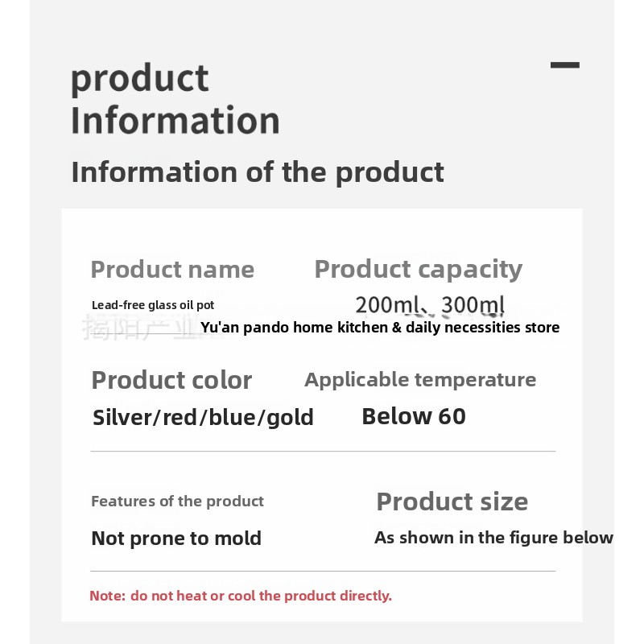Click the divider line above the red note

(323, 571)
